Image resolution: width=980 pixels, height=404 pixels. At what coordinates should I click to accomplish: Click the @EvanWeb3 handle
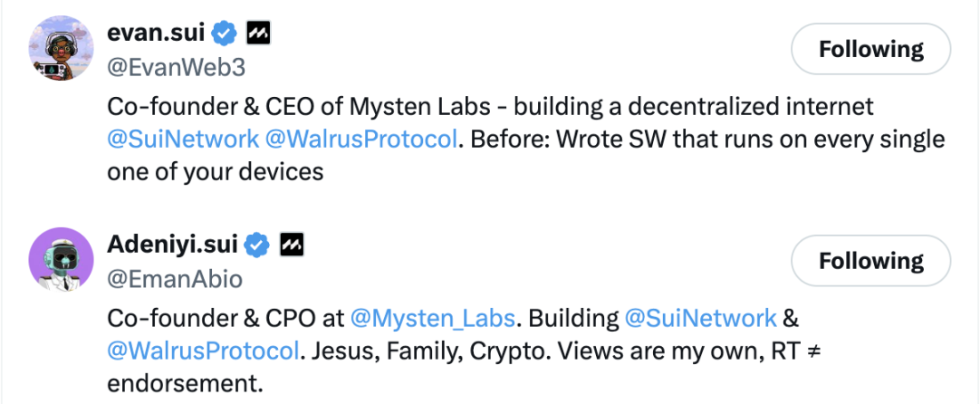point(176,67)
